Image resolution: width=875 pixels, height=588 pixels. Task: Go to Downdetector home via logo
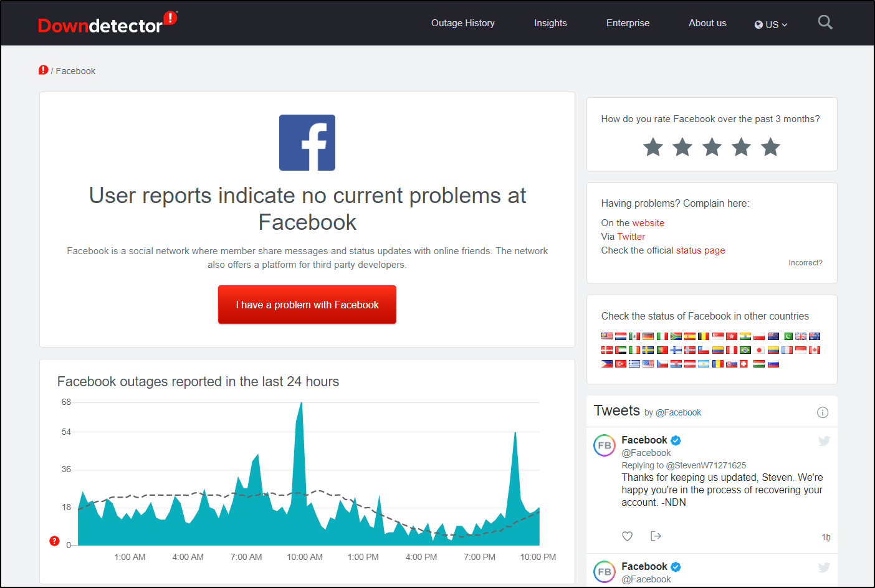107,23
